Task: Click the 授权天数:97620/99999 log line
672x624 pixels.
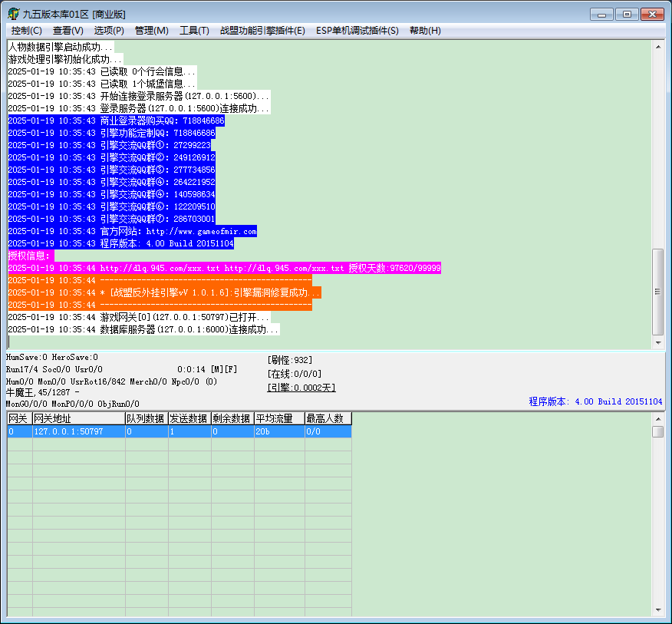Action: click(225, 269)
